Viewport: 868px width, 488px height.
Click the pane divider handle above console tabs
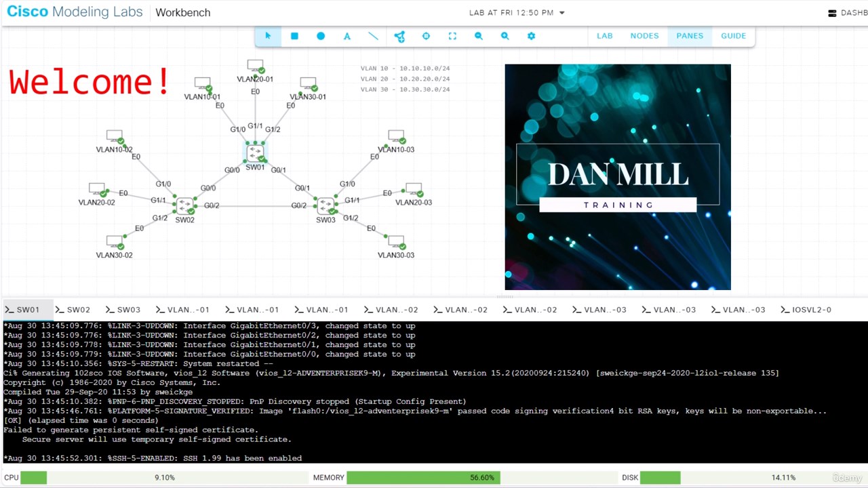(506, 296)
